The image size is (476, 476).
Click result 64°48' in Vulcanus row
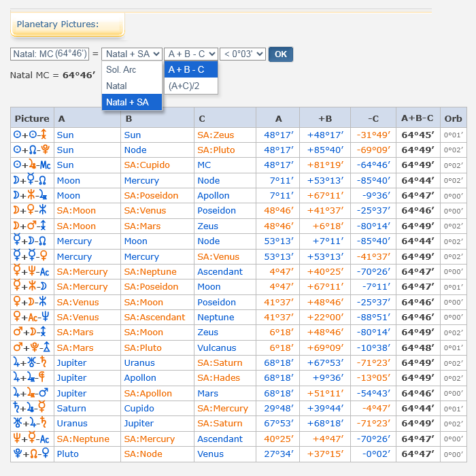tap(418, 347)
